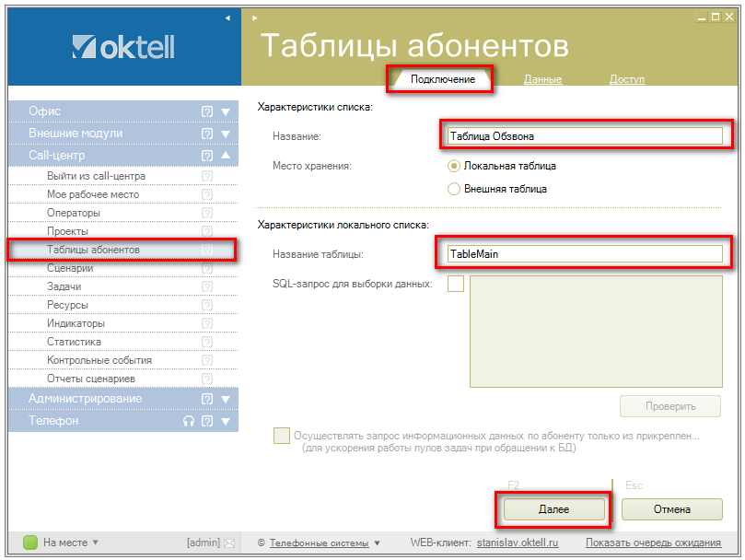Switch to the Доступ tab

click(627, 79)
